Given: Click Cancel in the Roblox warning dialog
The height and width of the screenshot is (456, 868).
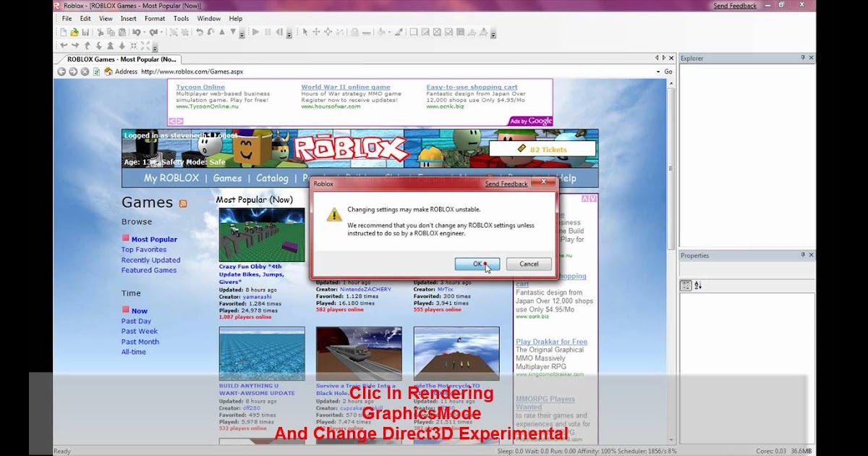Looking at the screenshot, I should pyautogui.click(x=529, y=264).
